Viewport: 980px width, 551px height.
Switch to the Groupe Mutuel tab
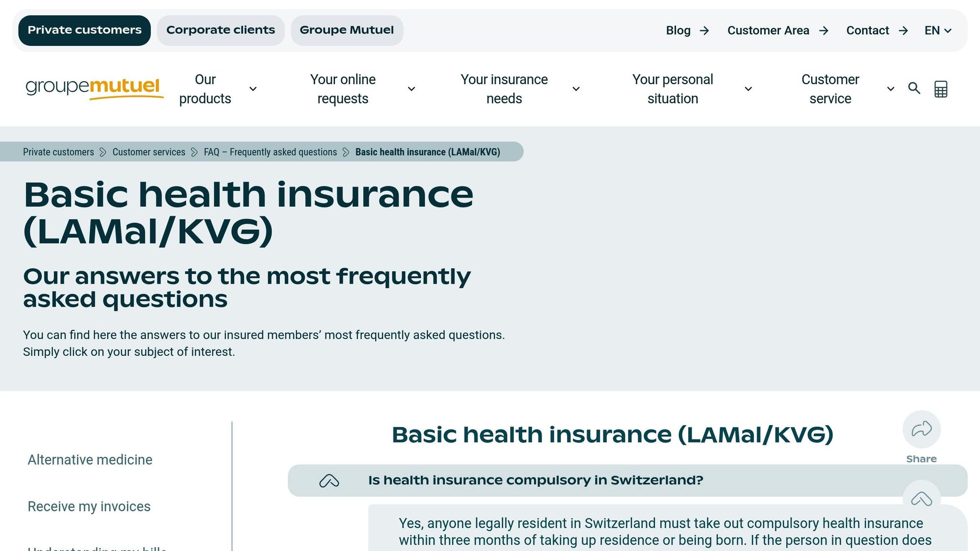pos(347,31)
